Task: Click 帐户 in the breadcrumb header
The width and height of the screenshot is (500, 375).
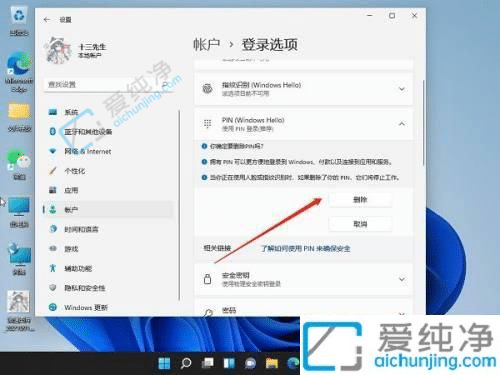Action: pyautogui.click(x=207, y=45)
